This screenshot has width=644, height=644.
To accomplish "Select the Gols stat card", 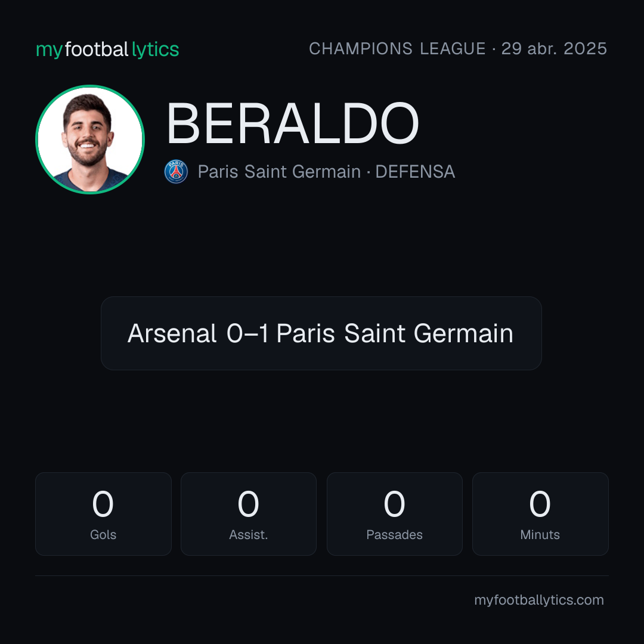I will (x=103, y=514).
